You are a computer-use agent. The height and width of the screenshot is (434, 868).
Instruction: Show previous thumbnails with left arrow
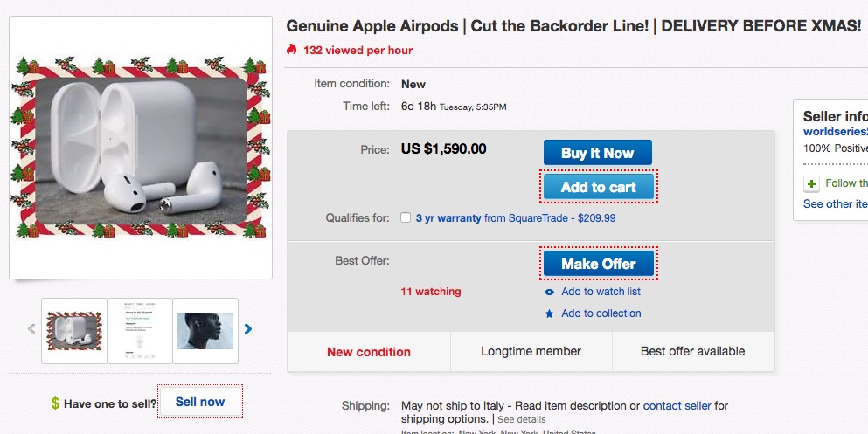tap(32, 329)
